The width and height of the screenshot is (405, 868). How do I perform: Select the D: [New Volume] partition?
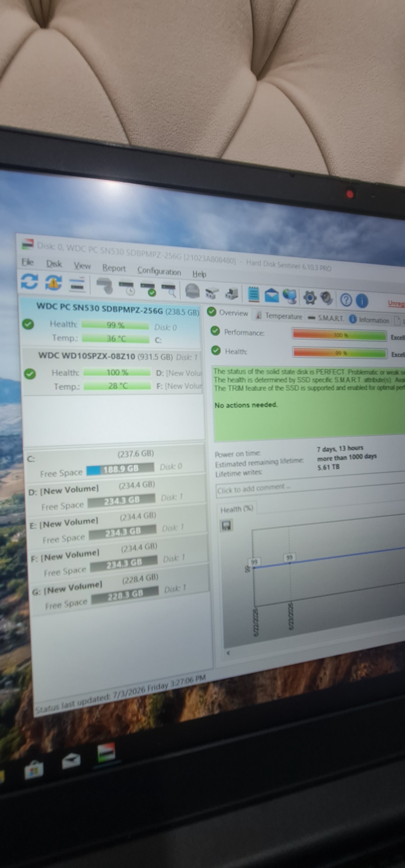(117, 495)
